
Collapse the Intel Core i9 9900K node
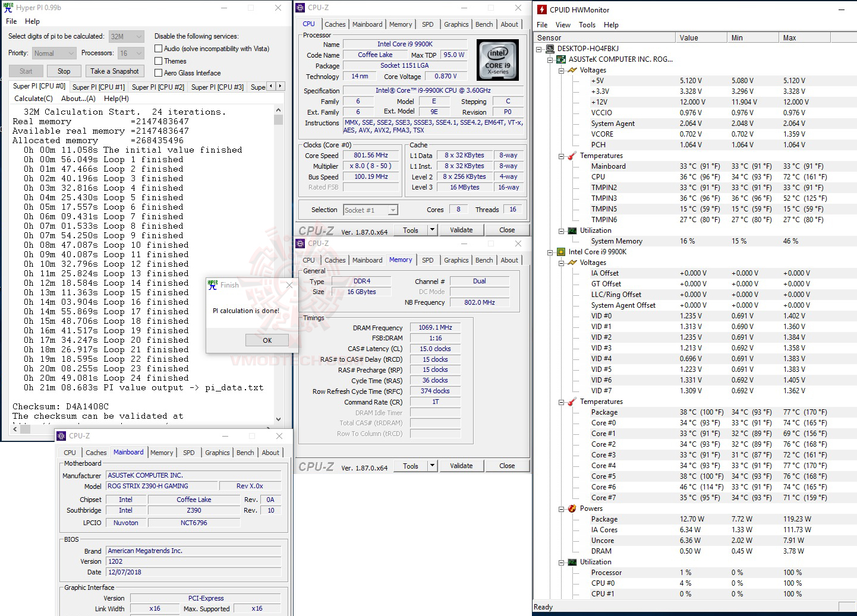[x=550, y=252]
